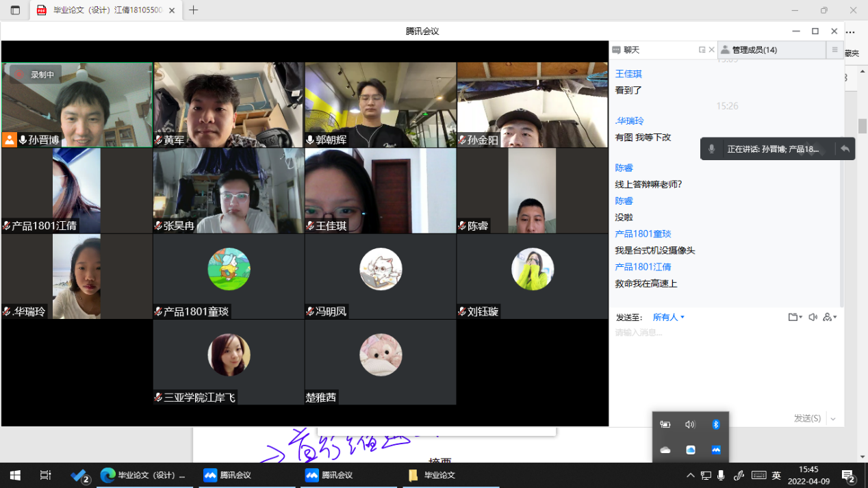Click the reply arrow on the speaking bar
The image size is (868, 488).
pos(845,149)
